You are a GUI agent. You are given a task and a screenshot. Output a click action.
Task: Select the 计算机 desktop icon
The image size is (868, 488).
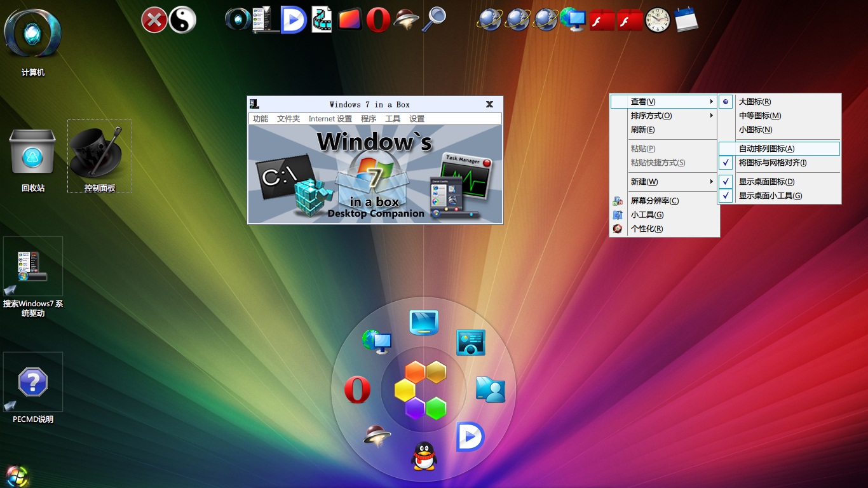[33, 43]
